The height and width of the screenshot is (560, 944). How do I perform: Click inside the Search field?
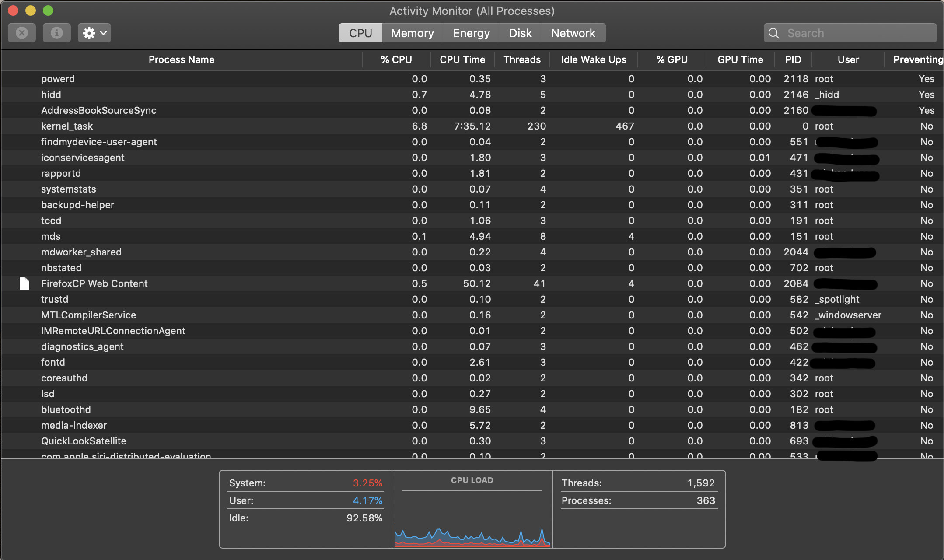857,33
